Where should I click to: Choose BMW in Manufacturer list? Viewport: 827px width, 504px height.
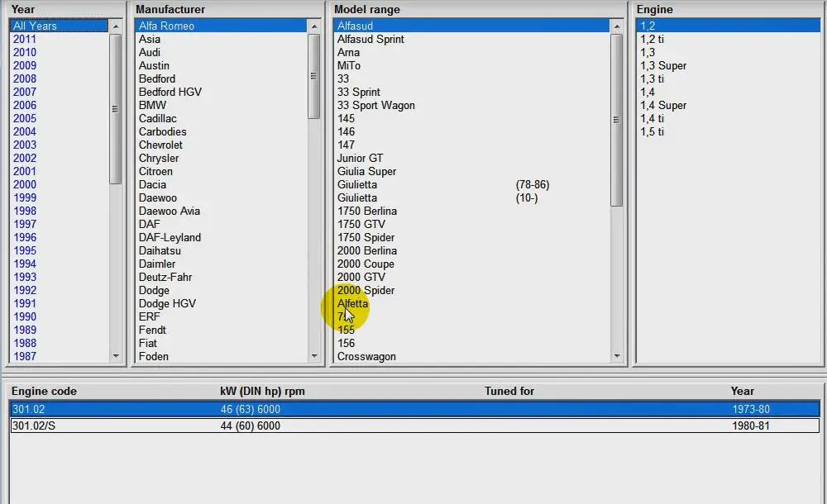coord(152,105)
